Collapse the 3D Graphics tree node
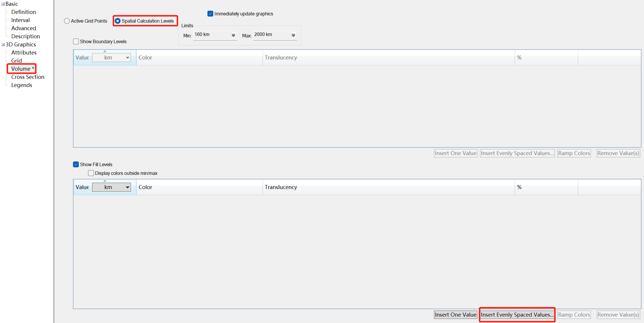Screen dimensions: 644x323 tap(3, 45)
